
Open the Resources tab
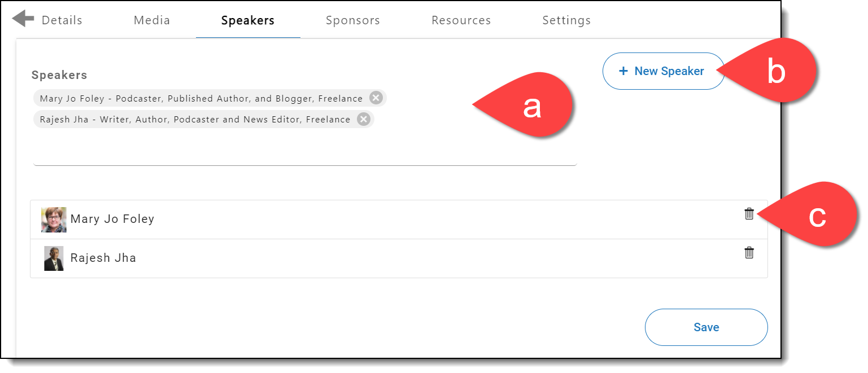click(x=461, y=20)
